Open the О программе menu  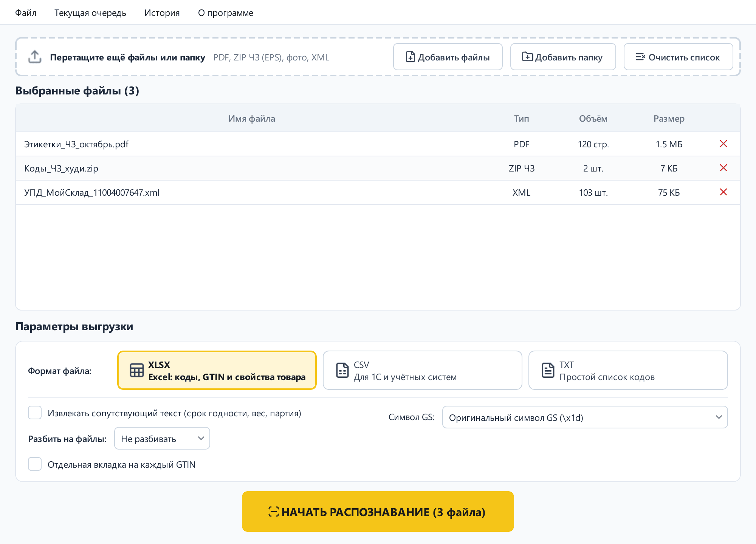click(226, 13)
